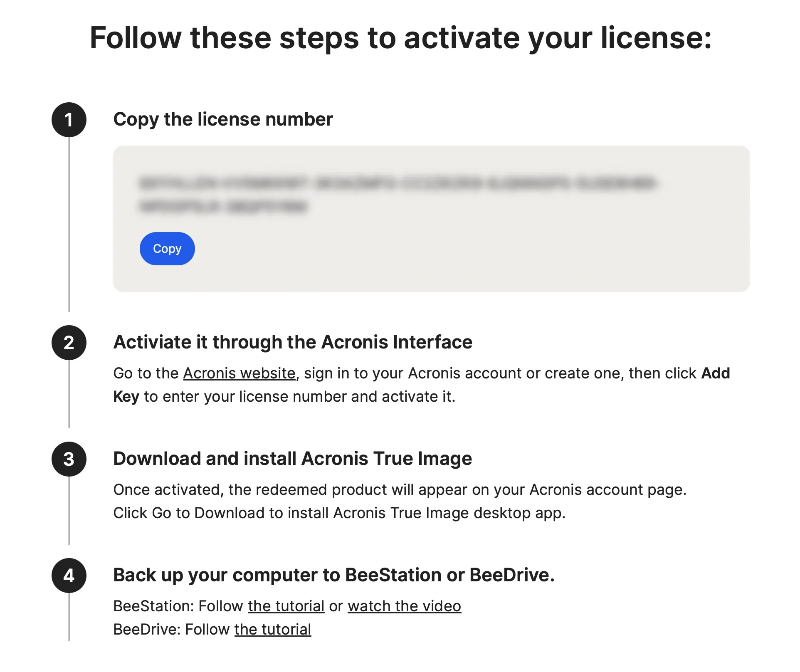Click the watch the video link

pyautogui.click(x=404, y=606)
